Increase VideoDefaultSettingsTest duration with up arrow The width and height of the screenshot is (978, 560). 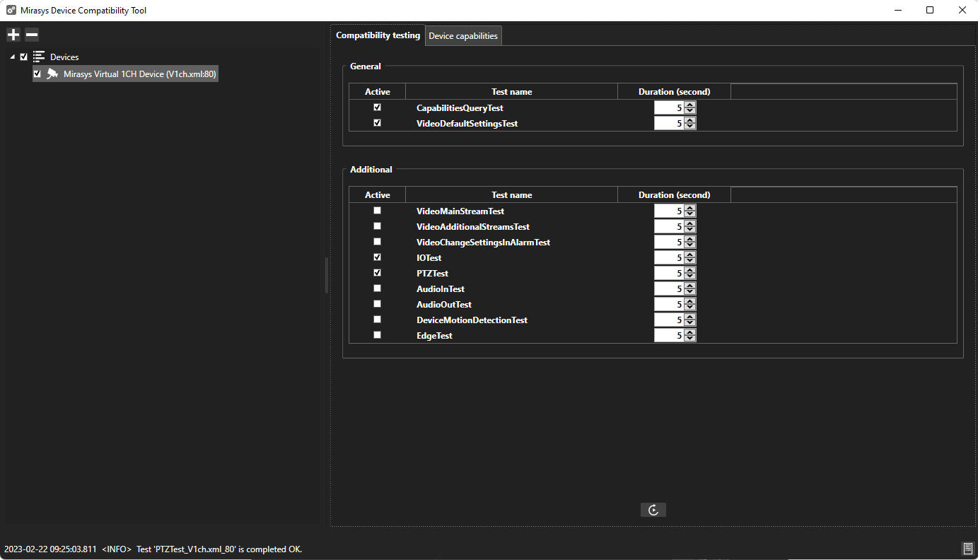click(x=690, y=120)
